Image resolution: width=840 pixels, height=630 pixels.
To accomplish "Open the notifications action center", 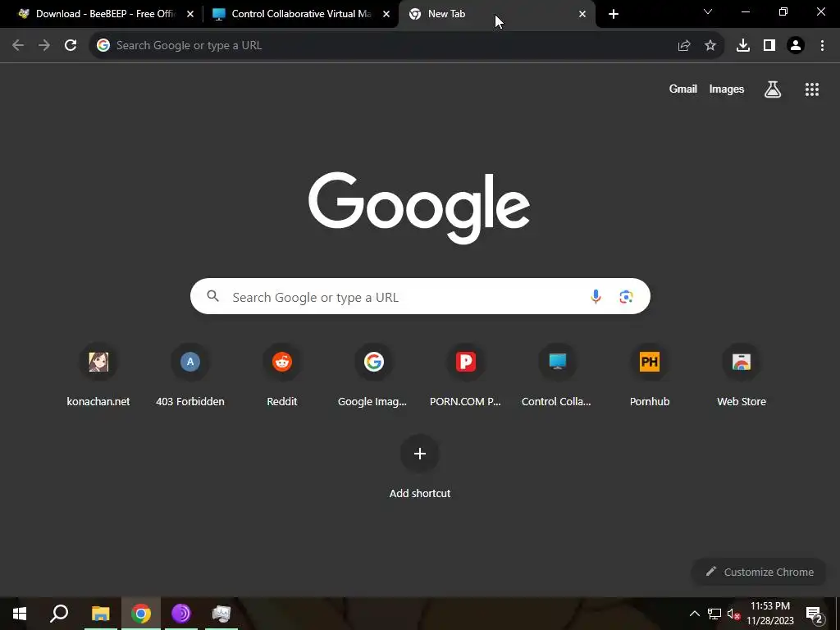I will (x=815, y=614).
